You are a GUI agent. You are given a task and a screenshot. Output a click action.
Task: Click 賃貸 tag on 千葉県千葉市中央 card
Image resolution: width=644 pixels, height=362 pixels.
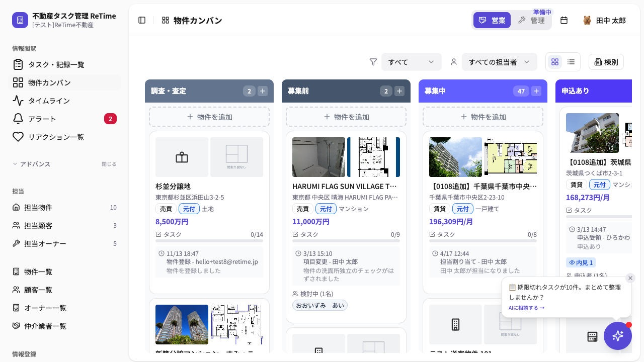click(x=440, y=209)
